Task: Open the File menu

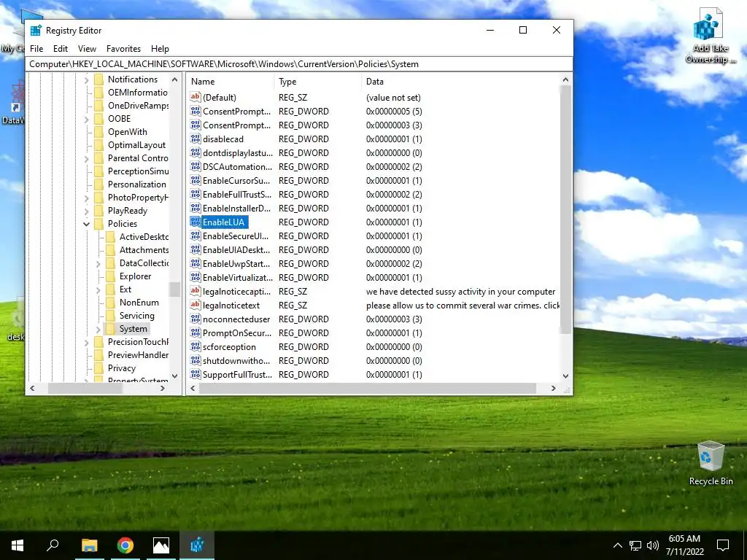Action: [x=36, y=49]
